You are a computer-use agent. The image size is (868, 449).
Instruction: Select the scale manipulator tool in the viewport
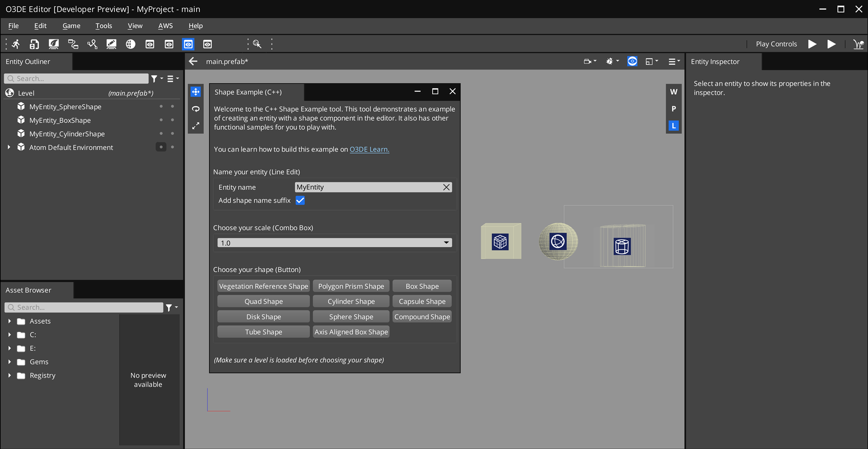tap(196, 126)
